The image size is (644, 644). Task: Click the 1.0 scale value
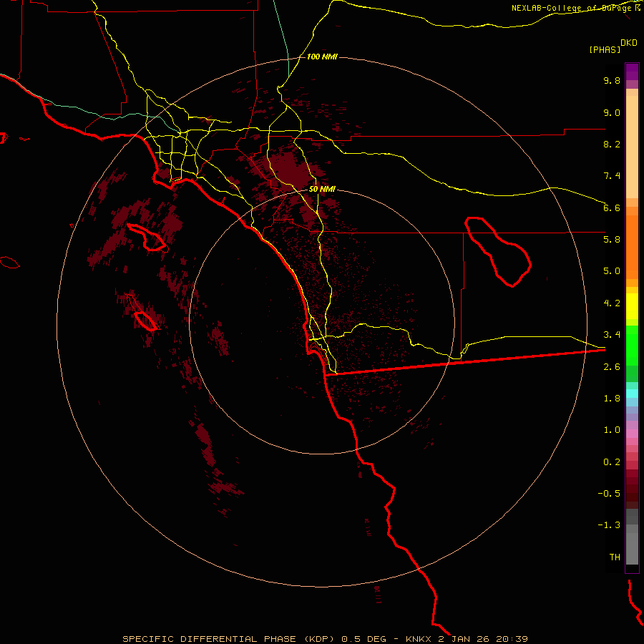point(612,430)
